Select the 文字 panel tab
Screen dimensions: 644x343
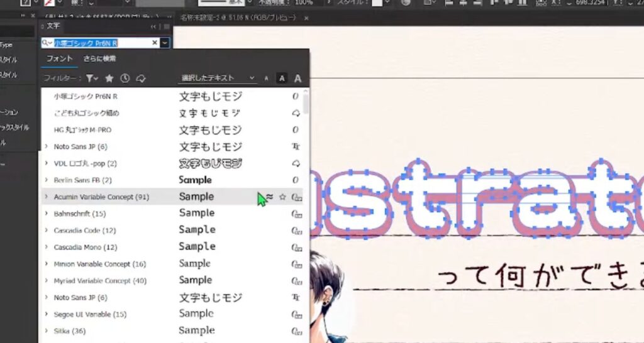53,26
